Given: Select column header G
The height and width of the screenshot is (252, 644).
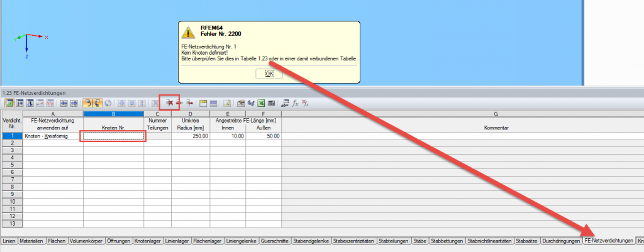Looking at the screenshot, I should (462, 114).
